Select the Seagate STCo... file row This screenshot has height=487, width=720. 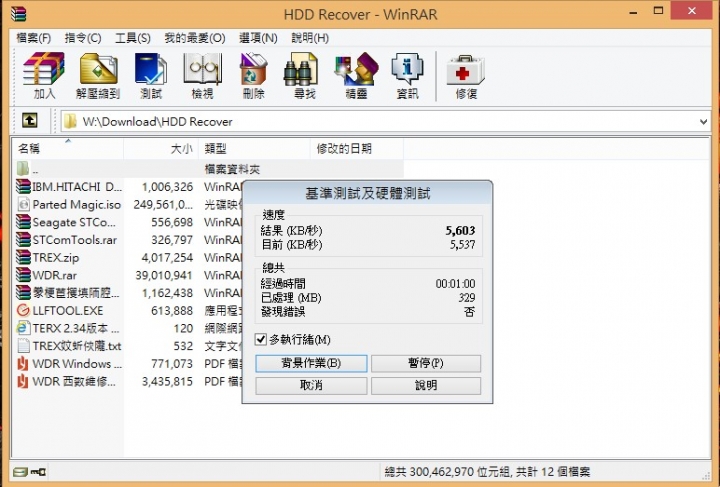(x=129, y=222)
